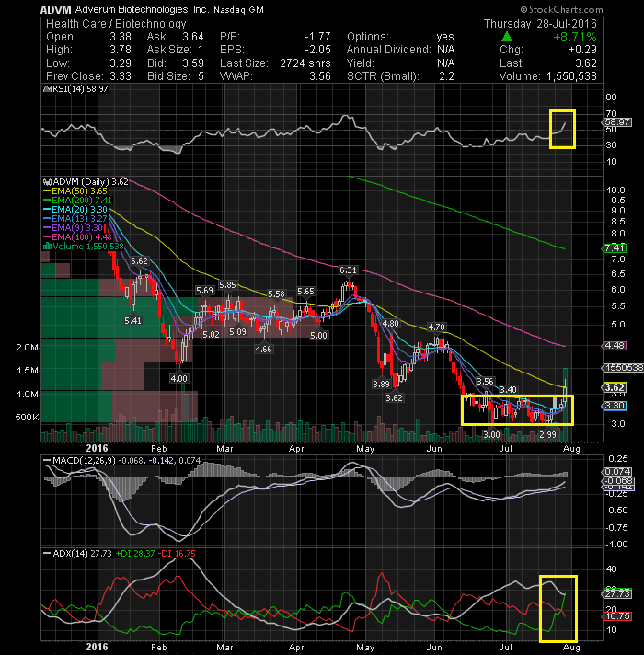
Task: Click the SCTR (Small) value 2.2
Action: tap(446, 76)
